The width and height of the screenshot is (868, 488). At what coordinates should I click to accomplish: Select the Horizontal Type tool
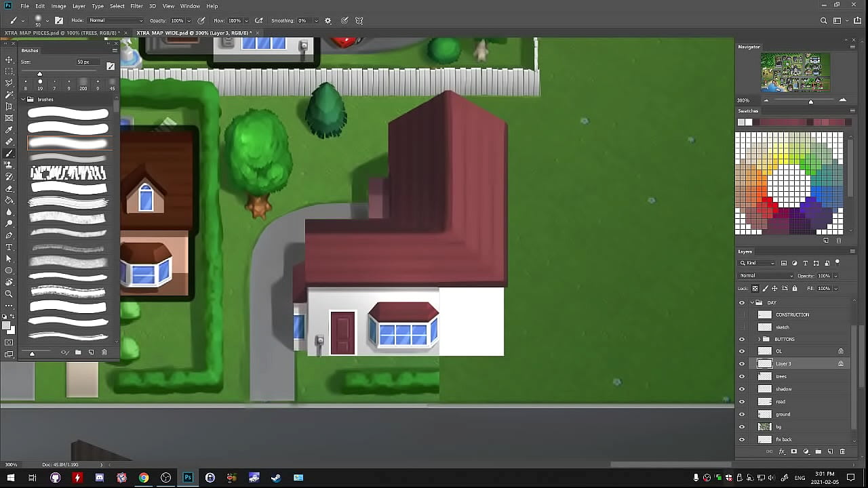click(x=9, y=247)
